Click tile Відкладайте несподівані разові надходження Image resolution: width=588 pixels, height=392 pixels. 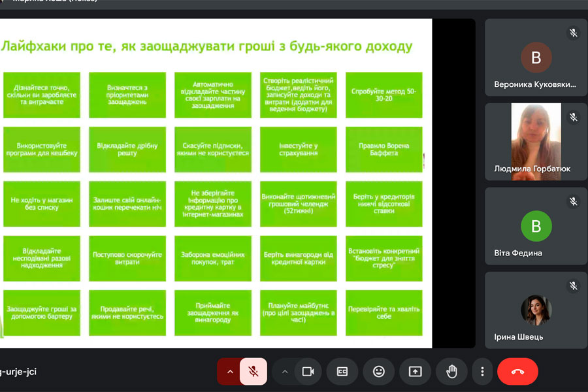click(42, 258)
